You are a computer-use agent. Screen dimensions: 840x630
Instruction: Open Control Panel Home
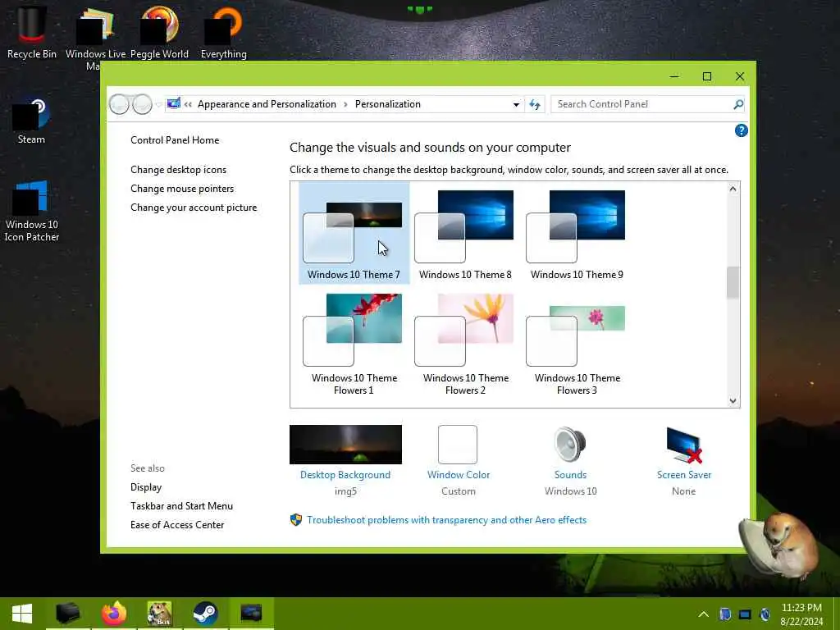[x=175, y=139]
